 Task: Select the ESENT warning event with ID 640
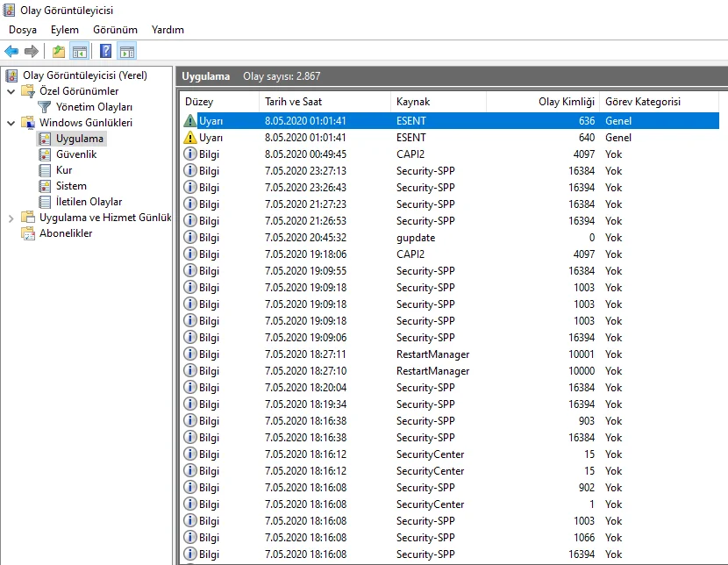(x=410, y=138)
